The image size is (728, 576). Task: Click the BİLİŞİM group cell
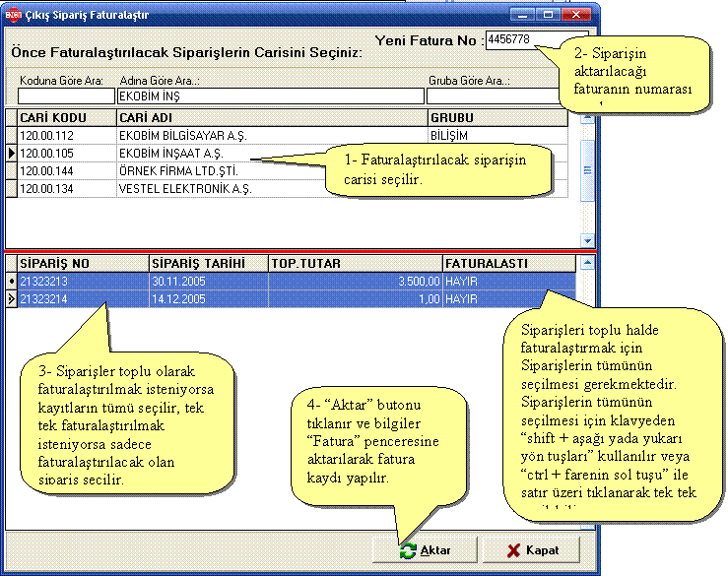(497, 136)
